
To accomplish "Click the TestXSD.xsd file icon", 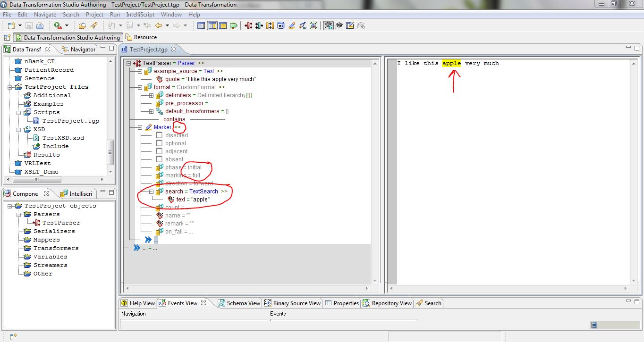I will (36, 138).
